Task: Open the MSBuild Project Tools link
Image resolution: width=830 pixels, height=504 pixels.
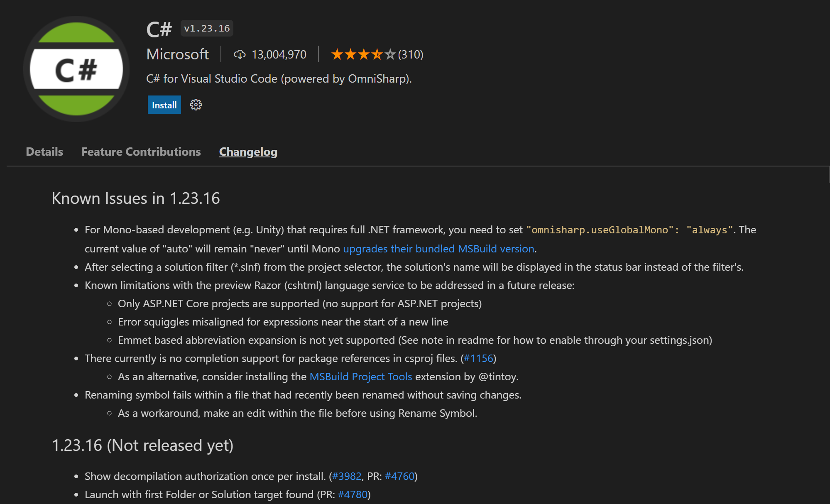Action: point(360,377)
